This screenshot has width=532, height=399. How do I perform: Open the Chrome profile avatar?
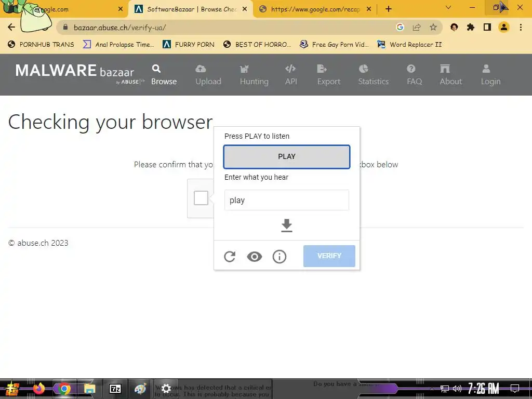pos(504,27)
